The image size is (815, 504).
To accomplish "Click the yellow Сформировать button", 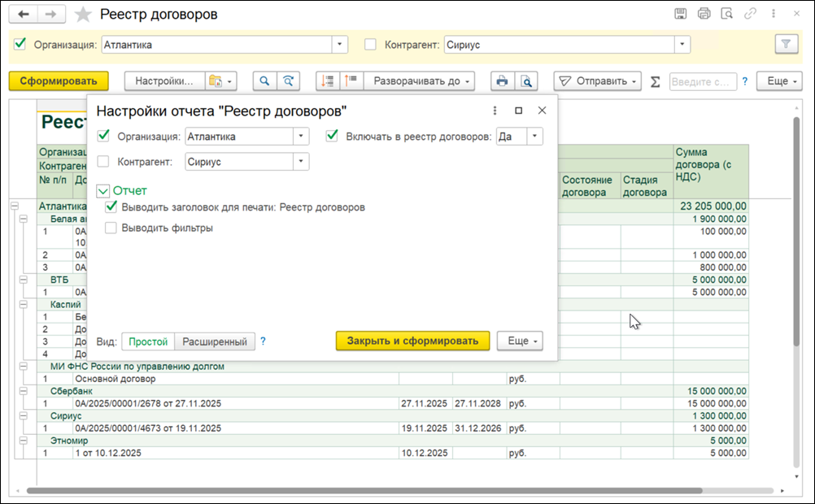I will [x=59, y=81].
